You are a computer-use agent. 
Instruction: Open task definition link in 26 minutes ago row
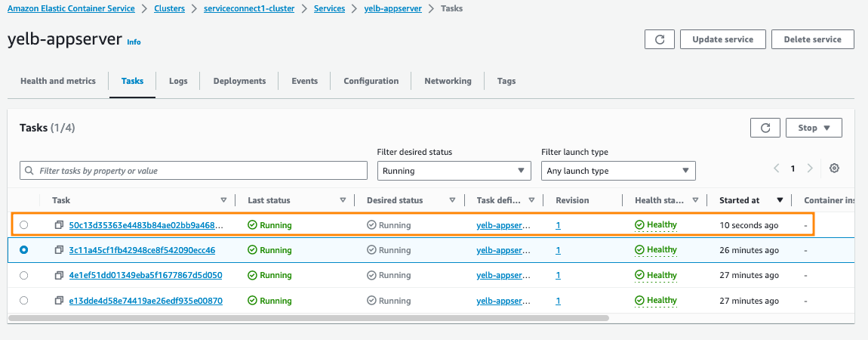click(x=503, y=250)
